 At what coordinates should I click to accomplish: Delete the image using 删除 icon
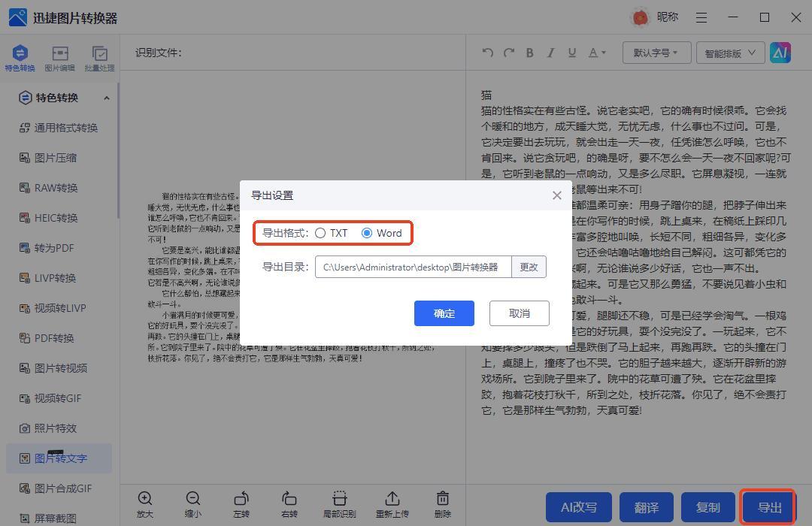pyautogui.click(x=443, y=503)
